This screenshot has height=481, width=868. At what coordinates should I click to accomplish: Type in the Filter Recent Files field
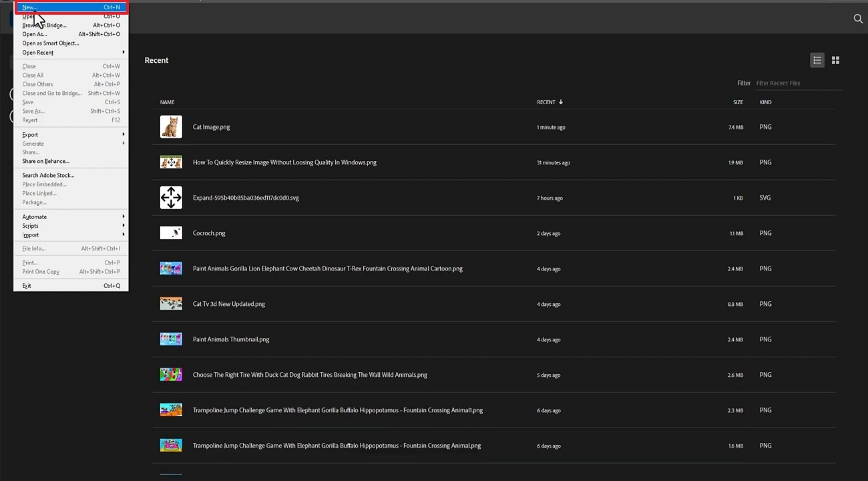coord(798,83)
